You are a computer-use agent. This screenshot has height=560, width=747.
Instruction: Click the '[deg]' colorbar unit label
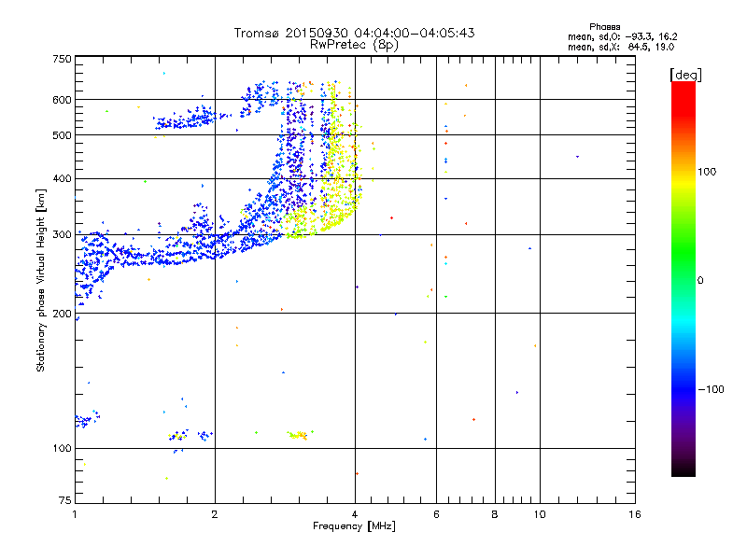click(x=685, y=75)
